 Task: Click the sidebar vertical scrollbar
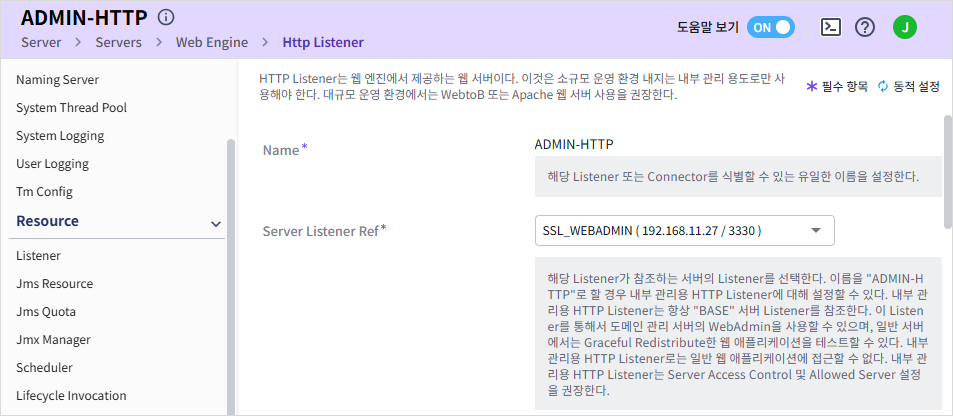pos(230,277)
